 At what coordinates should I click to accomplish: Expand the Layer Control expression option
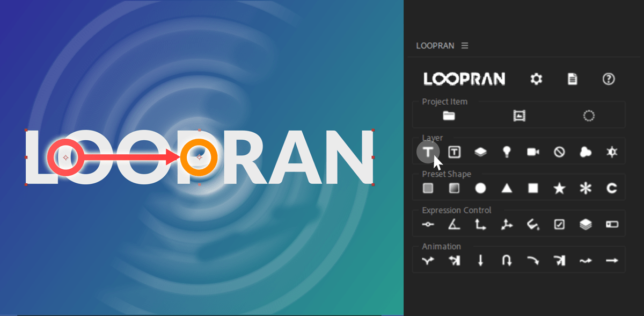(585, 224)
